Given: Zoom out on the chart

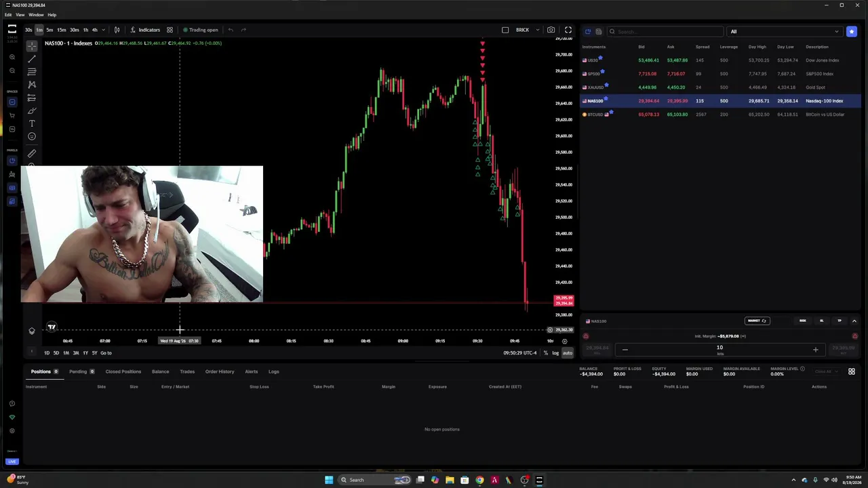Looking at the screenshot, I should [12, 70].
